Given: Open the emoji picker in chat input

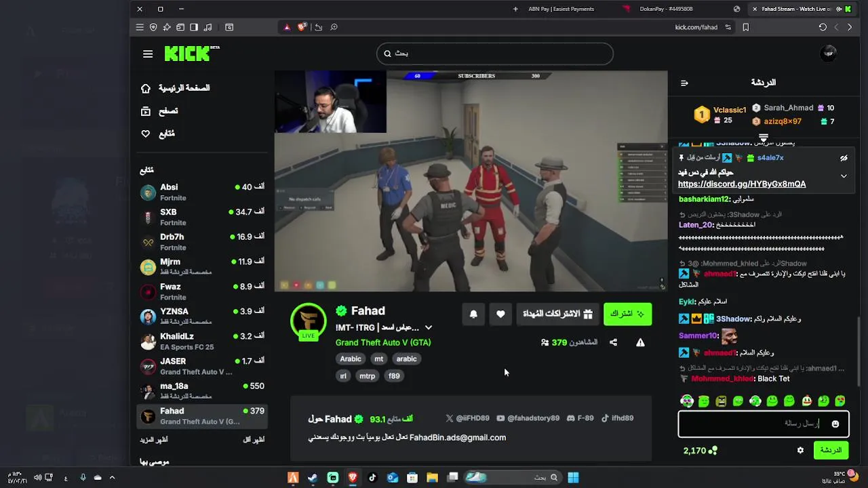Looking at the screenshot, I should [835, 424].
